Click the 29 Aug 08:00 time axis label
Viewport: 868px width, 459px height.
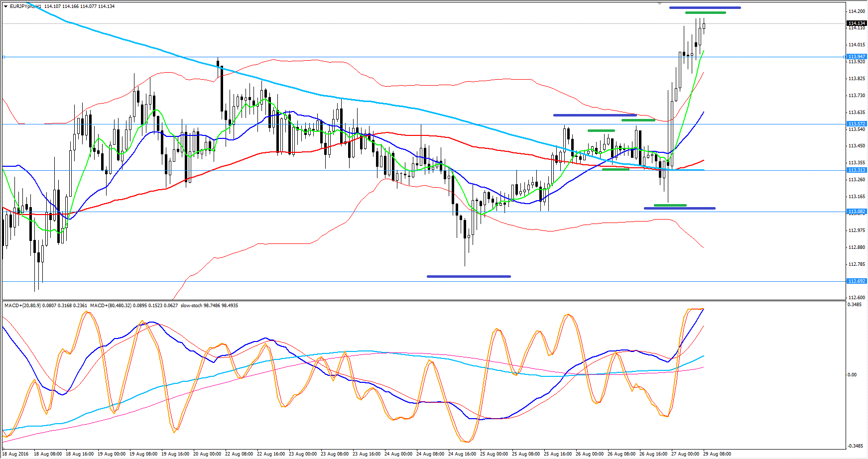[717, 454]
